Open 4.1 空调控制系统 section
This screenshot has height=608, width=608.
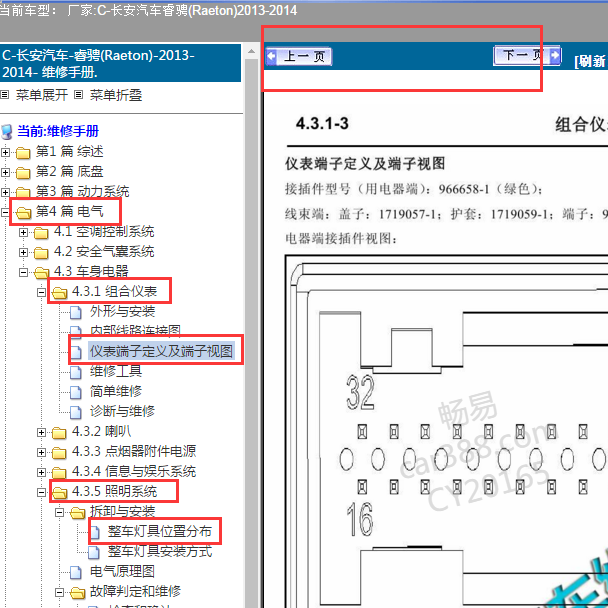[104, 231]
